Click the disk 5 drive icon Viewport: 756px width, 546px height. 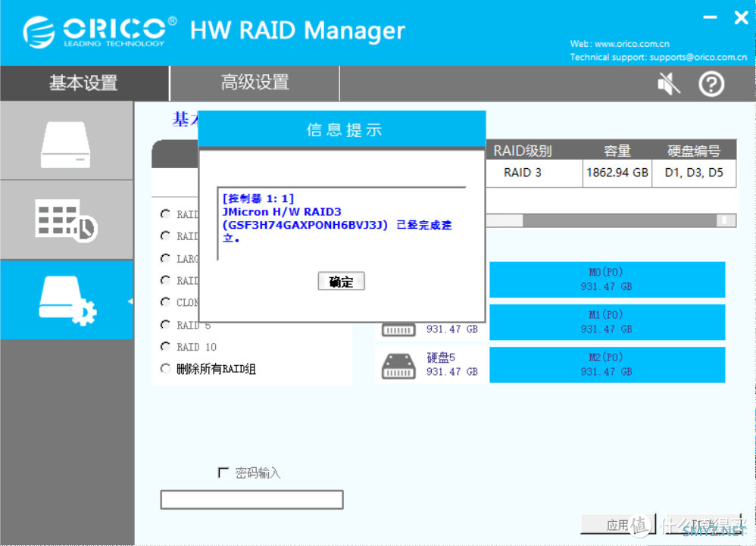tap(398, 367)
